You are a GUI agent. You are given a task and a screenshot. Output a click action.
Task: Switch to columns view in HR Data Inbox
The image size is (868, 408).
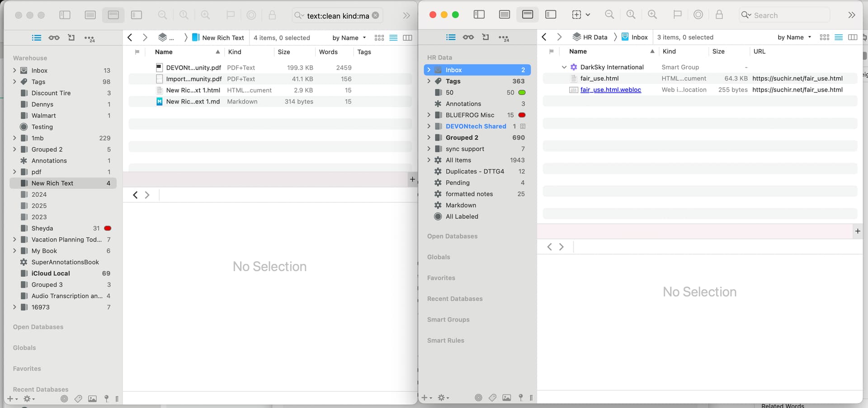pos(853,38)
